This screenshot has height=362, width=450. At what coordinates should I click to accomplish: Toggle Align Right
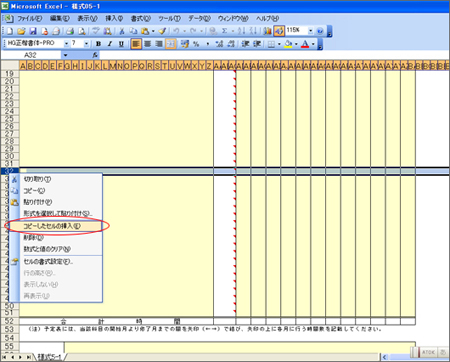click(x=159, y=44)
